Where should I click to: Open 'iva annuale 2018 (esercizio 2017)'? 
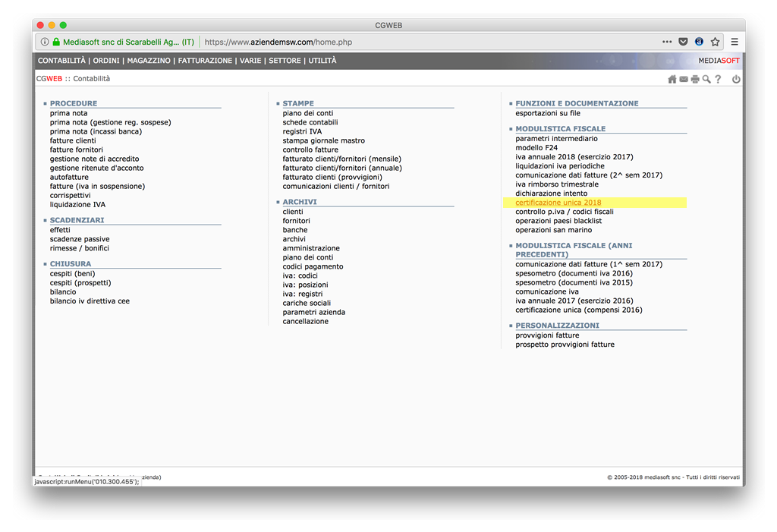pyautogui.click(x=574, y=156)
